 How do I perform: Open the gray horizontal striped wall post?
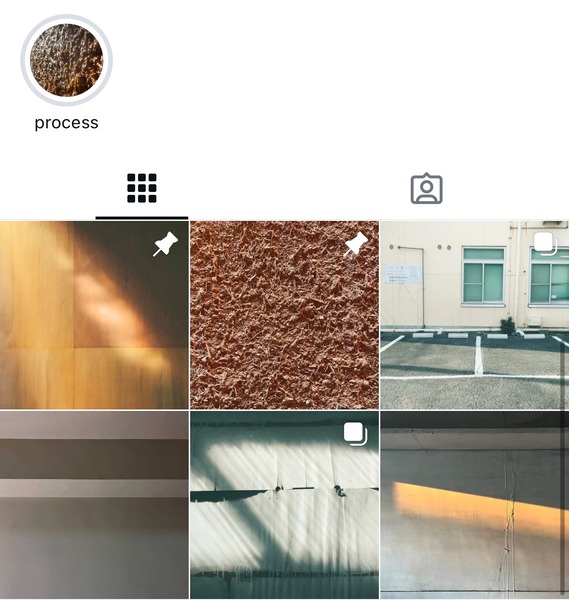click(94, 505)
